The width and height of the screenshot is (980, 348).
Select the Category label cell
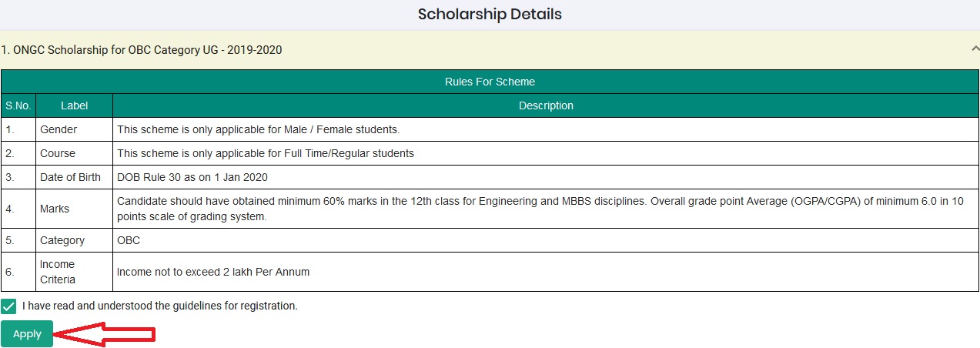pyautogui.click(x=74, y=240)
